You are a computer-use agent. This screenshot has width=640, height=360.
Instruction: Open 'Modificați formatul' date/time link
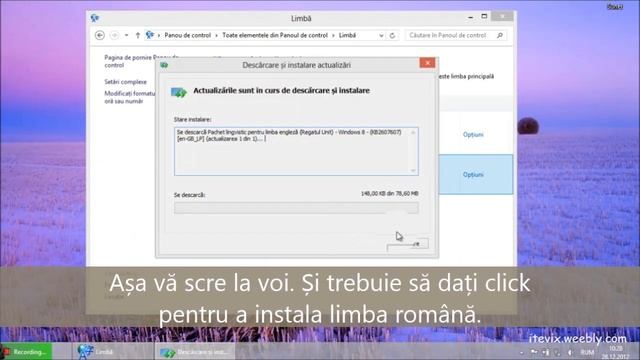point(130,97)
